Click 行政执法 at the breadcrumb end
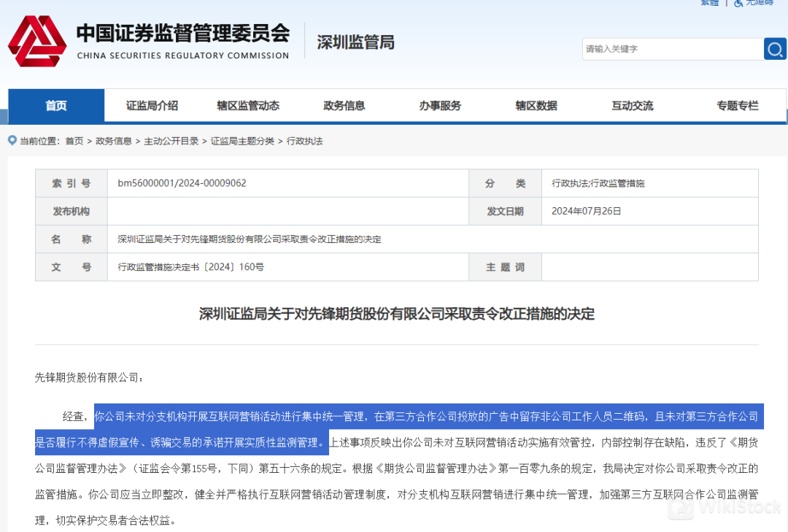 point(304,142)
